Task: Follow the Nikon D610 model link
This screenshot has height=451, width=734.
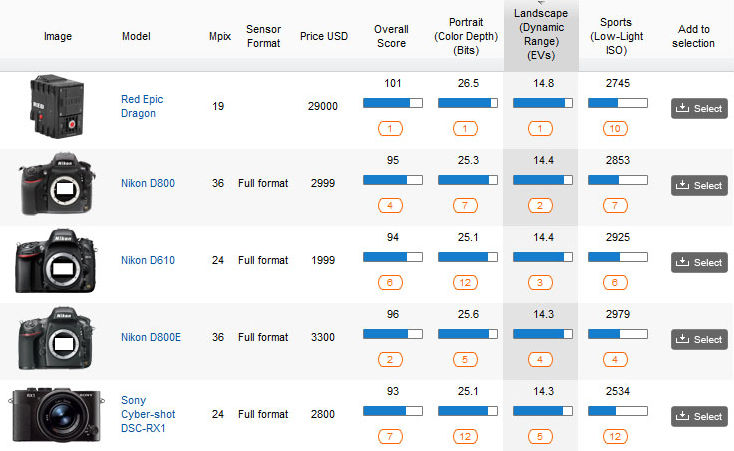Action: [x=148, y=260]
